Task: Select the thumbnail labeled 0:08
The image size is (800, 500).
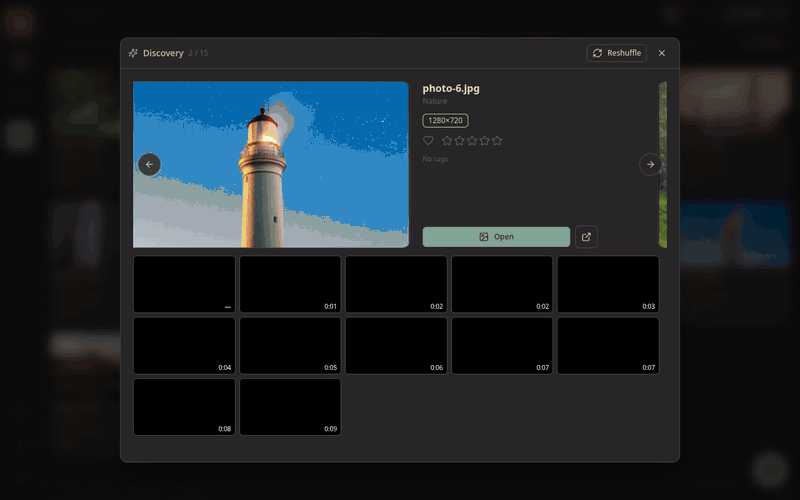Action: pyautogui.click(x=184, y=407)
